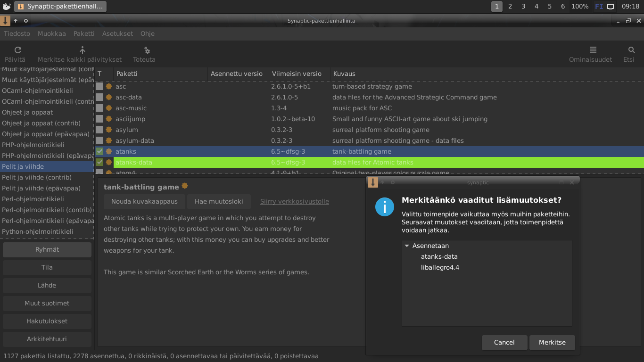The width and height of the screenshot is (644, 362).
Task: Open Ominaisuudet properties icon
Action: pos(593,50)
